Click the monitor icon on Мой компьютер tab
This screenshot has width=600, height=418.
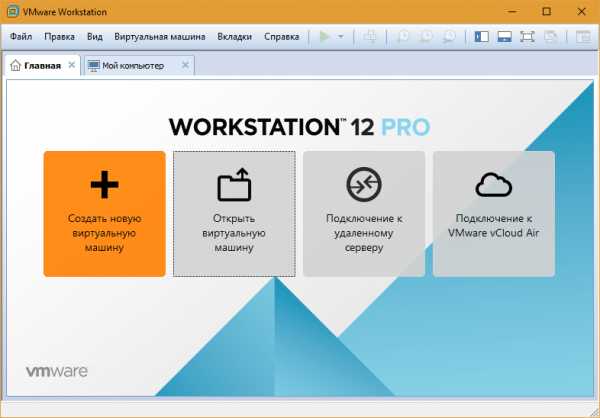point(93,66)
